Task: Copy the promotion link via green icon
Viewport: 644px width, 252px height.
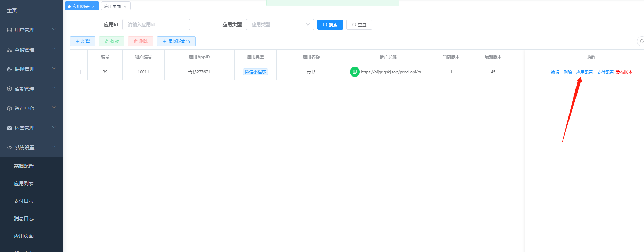Action: [355, 72]
